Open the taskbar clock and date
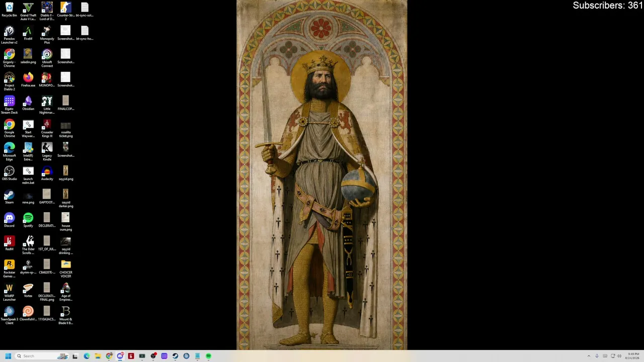 pos(633,356)
